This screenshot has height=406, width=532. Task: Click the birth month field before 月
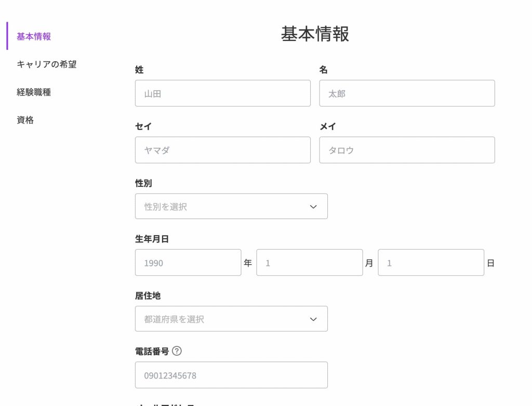click(309, 263)
